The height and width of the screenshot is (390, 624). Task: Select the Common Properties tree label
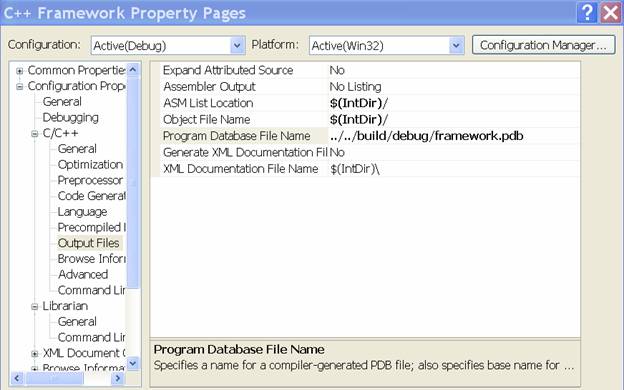click(x=76, y=70)
